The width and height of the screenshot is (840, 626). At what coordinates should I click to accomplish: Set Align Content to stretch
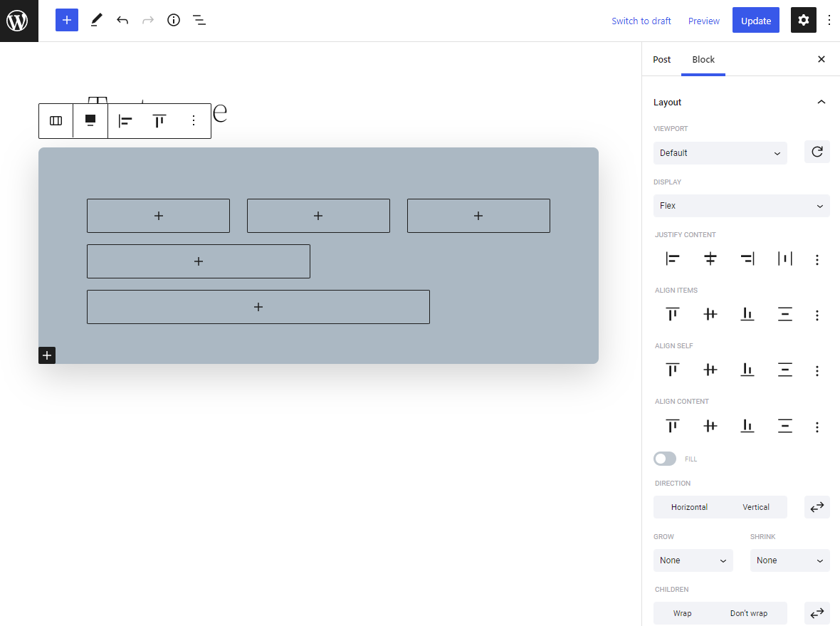pyautogui.click(x=784, y=426)
